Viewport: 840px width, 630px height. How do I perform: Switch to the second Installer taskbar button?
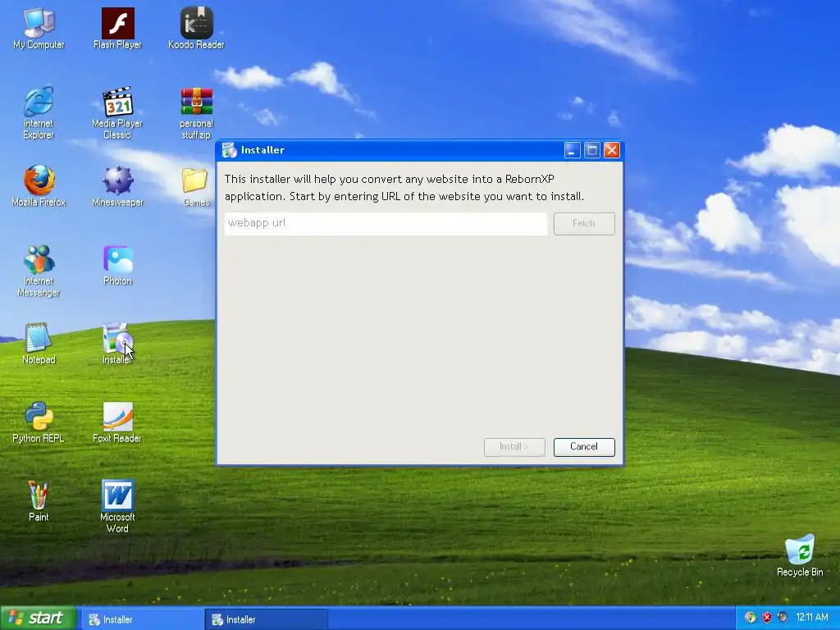point(266,619)
